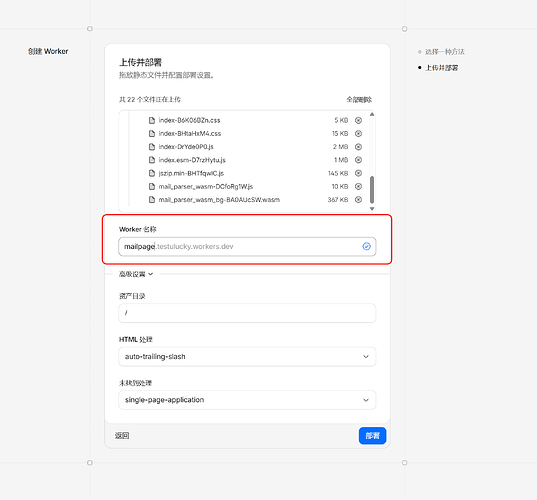Click file icon of mail_parser_wasm_bg wasm

point(152,200)
